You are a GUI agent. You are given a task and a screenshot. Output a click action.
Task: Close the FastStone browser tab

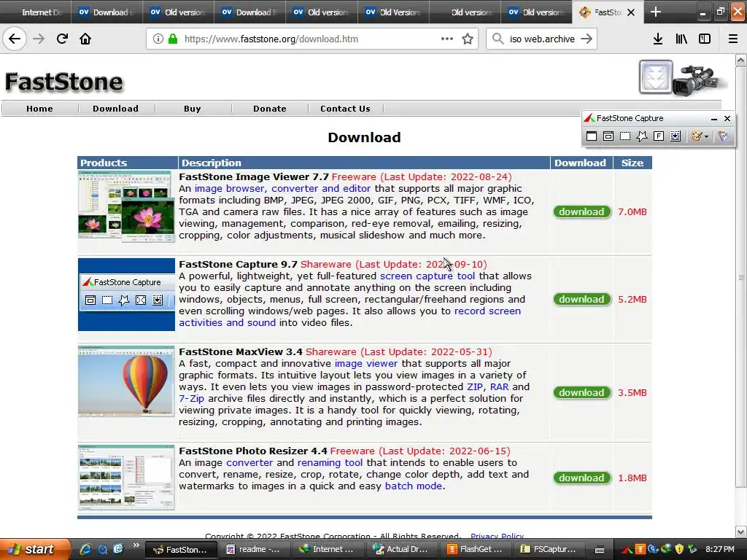click(631, 12)
